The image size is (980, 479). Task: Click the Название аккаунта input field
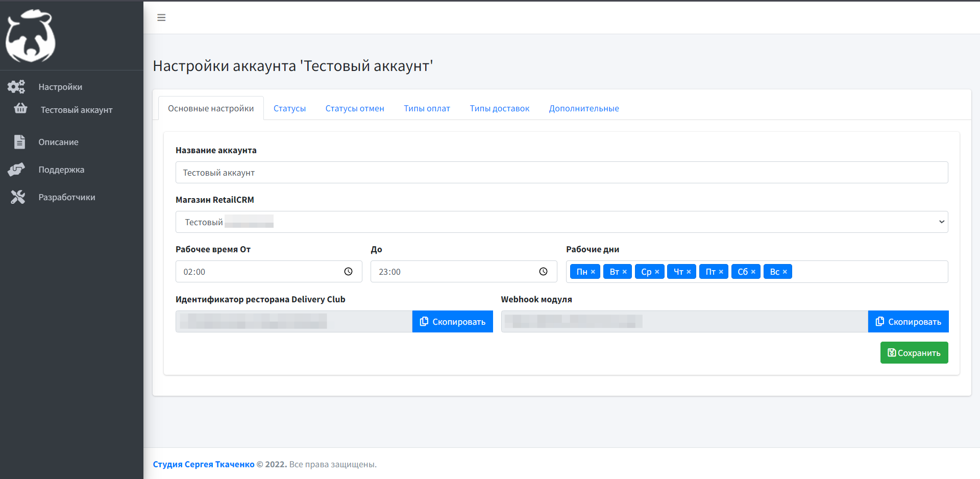[561, 173]
